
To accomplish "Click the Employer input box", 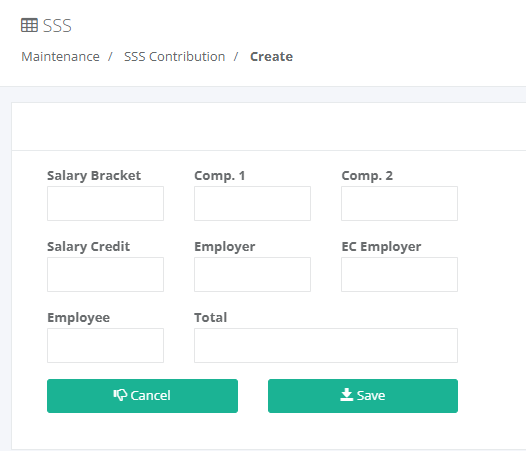I will coord(252,274).
